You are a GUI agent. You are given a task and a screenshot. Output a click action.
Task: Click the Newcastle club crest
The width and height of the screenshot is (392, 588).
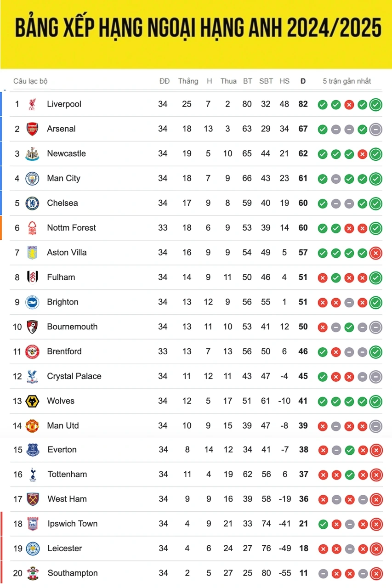[32, 154]
